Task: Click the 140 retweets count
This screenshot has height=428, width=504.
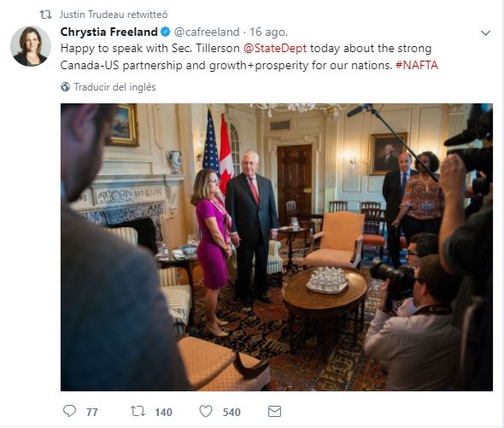Action: (x=164, y=412)
